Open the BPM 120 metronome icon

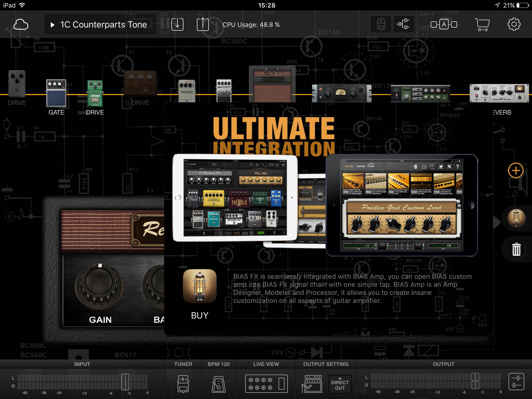pyautogui.click(x=218, y=384)
